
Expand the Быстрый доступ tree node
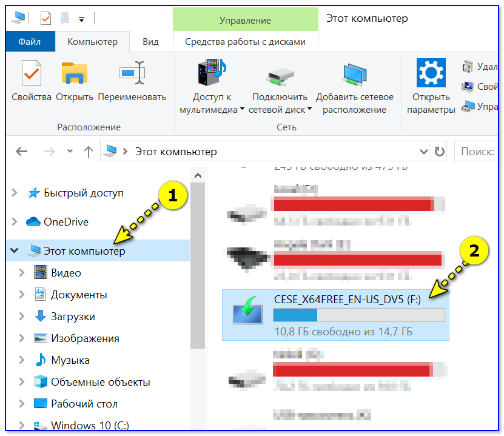(x=15, y=193)
